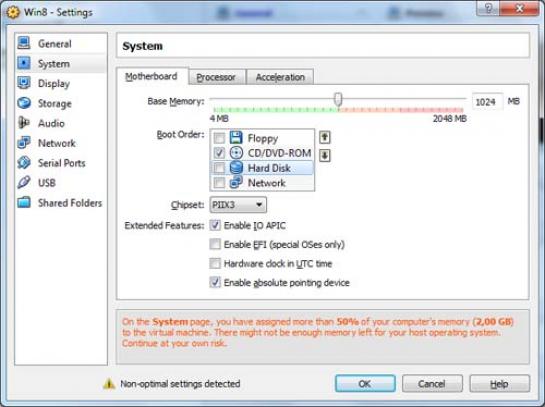Switch to the Processor tab

[216, 77]
